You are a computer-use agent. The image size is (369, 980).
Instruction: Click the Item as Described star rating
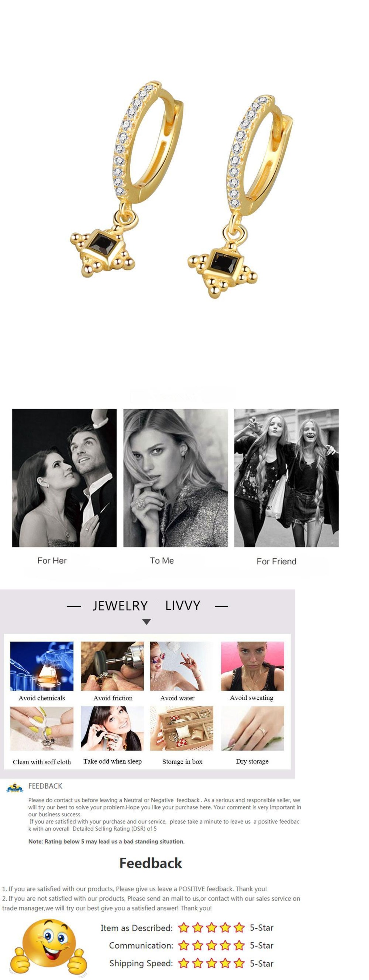click(x=211, y=927)
